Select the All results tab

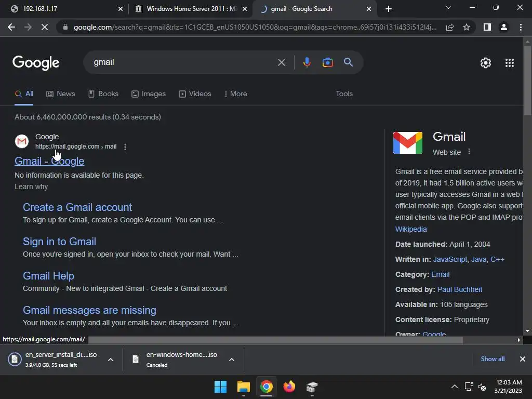tap(24, 94)
